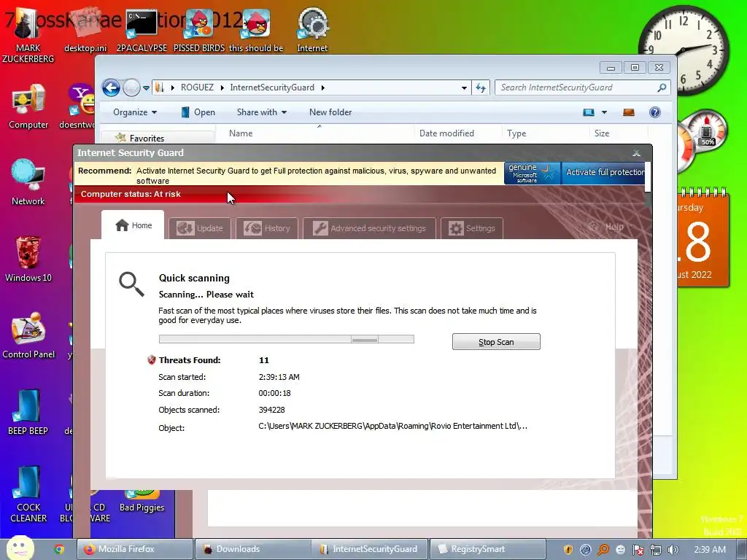Show the preview pane in Explorer
This screenshot has height=560, width=747.
pyautogui.click(x=629, y=112)
